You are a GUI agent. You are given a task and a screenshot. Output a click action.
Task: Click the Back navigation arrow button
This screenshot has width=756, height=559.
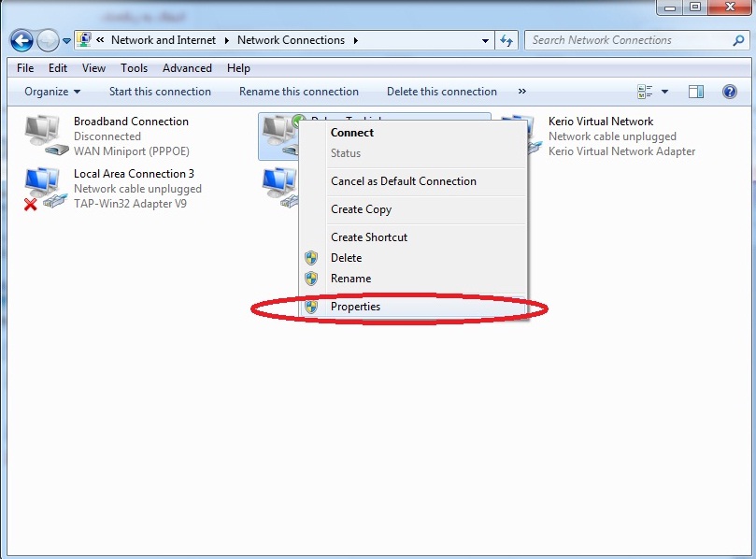[x=21, y=40]
